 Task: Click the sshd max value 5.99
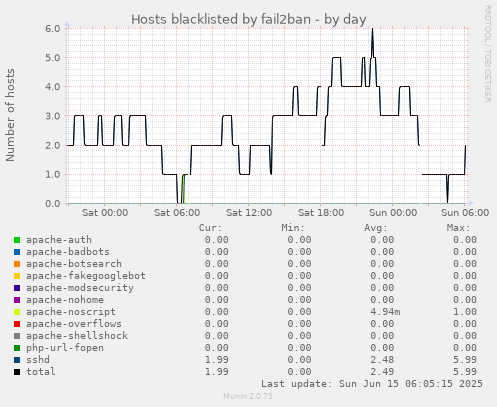tap(465, 360)
